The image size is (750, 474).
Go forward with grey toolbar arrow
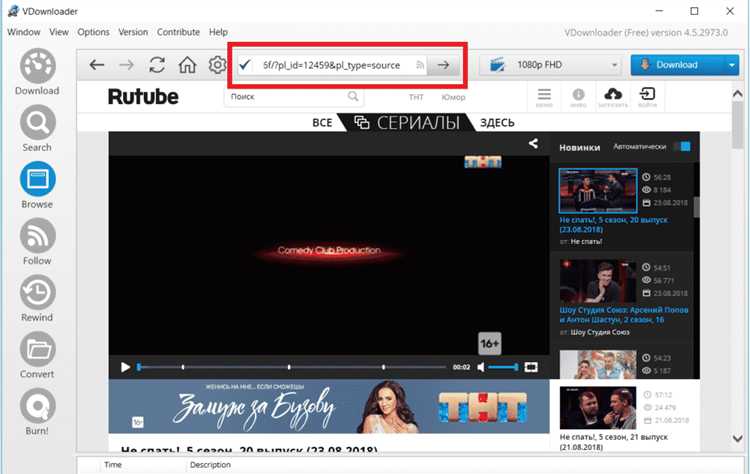(126, 65)
